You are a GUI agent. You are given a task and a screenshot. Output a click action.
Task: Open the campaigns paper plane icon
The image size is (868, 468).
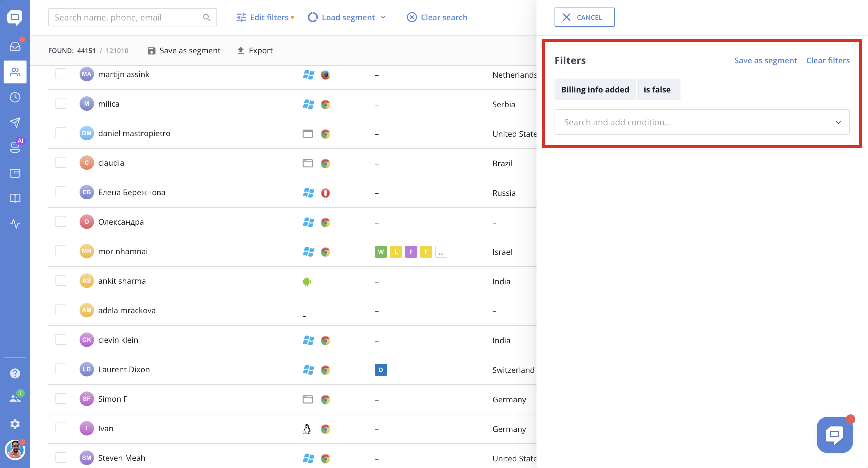15,122
